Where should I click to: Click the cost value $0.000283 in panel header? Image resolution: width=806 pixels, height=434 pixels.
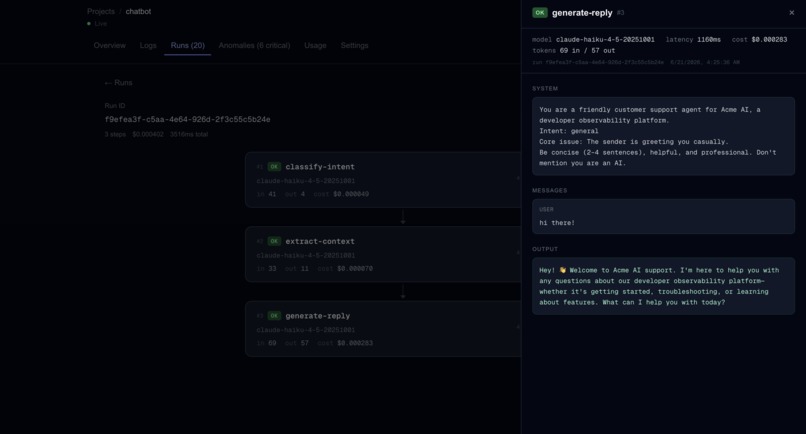(x=769, y=40)
